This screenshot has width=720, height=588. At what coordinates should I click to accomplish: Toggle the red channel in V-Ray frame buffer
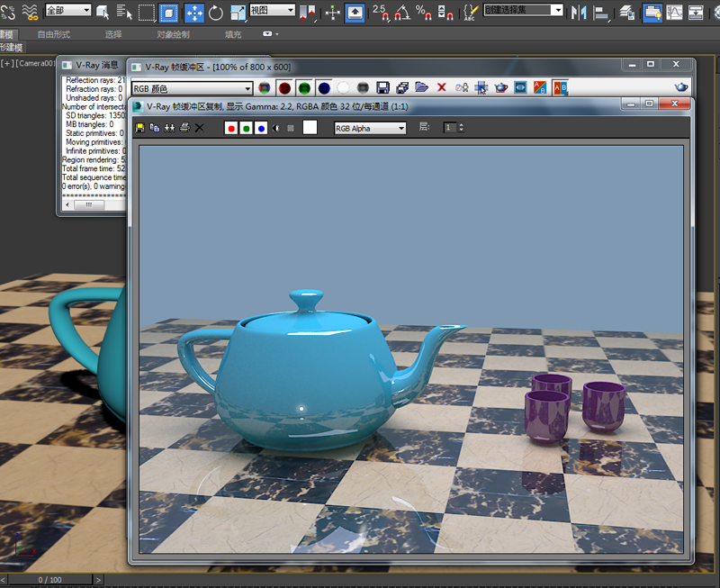(283, 87)
